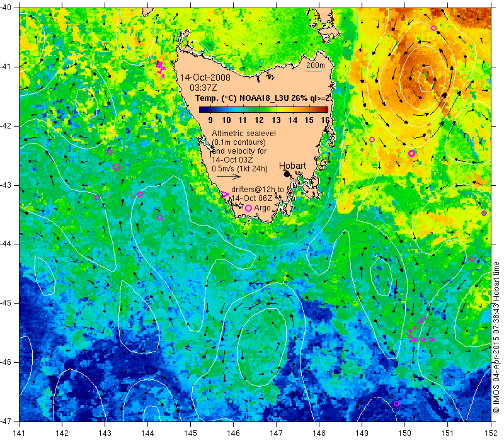The width and height of the screenshot is (504, 441).
Task: Select Argo float marker near 44.2S 151.6E
Action: [472, 260]
